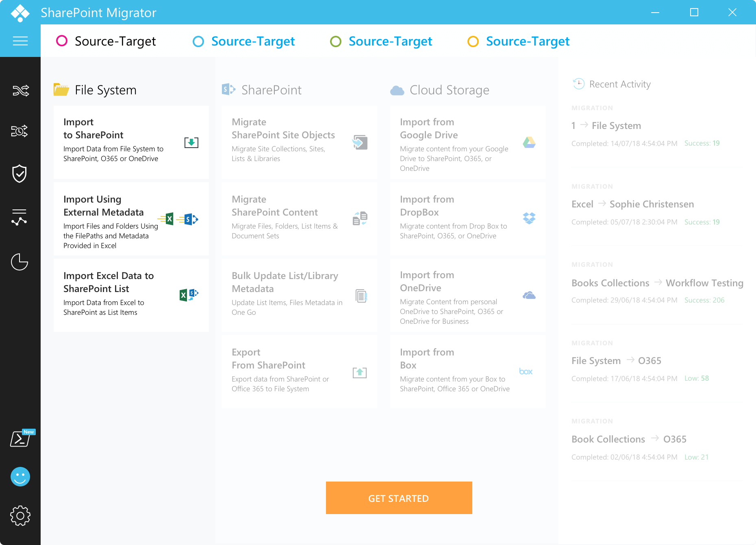Click 'Completed: 14/07/18 4:54:04 PM' text
756x545 pixels.
pyautogui.click(x=624, y=144)
